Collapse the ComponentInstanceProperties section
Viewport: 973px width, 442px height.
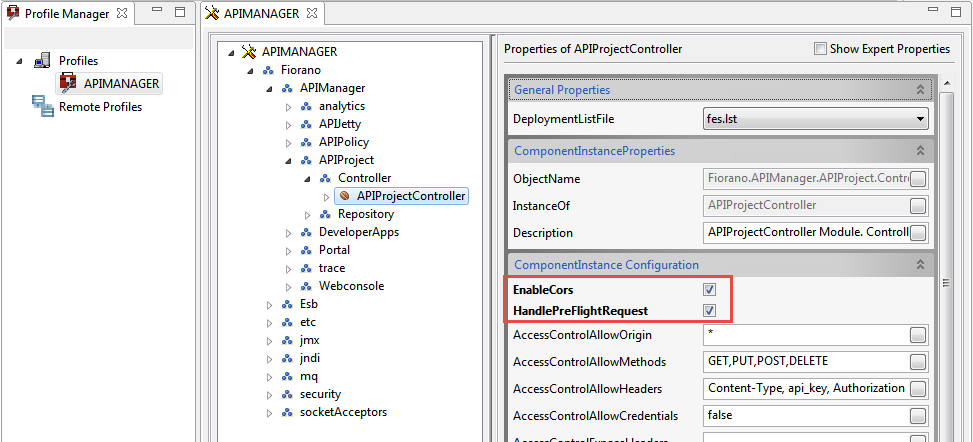[920, 151]
